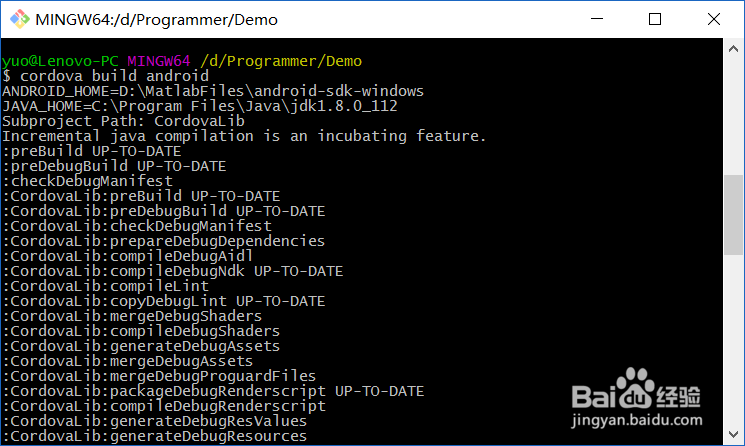Viewport: 745px width, 446px height.
Task: Click the ':CordovaLib:preDebugBuild UP-TO-DATE' line
Action: click(x=163, y=211)
